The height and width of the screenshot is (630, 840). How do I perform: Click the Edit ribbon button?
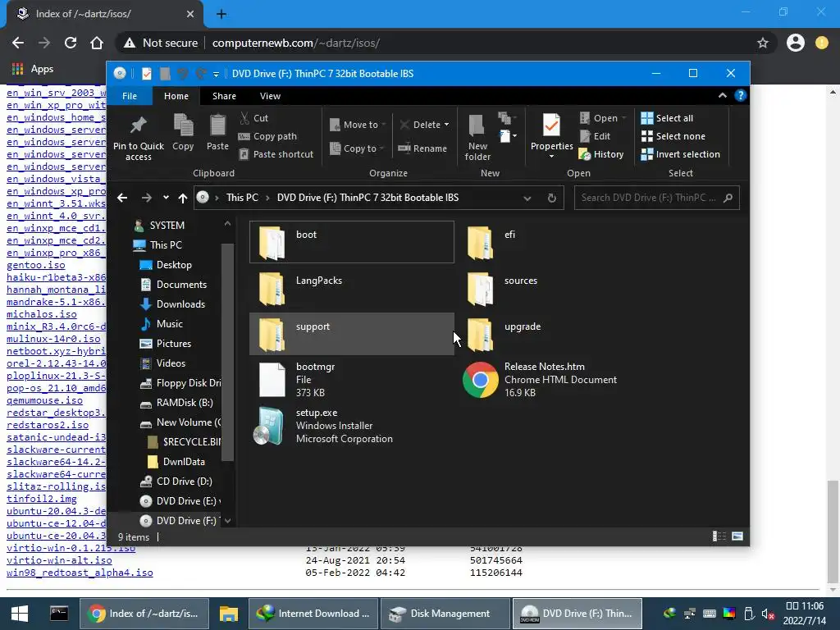(596, 136)
